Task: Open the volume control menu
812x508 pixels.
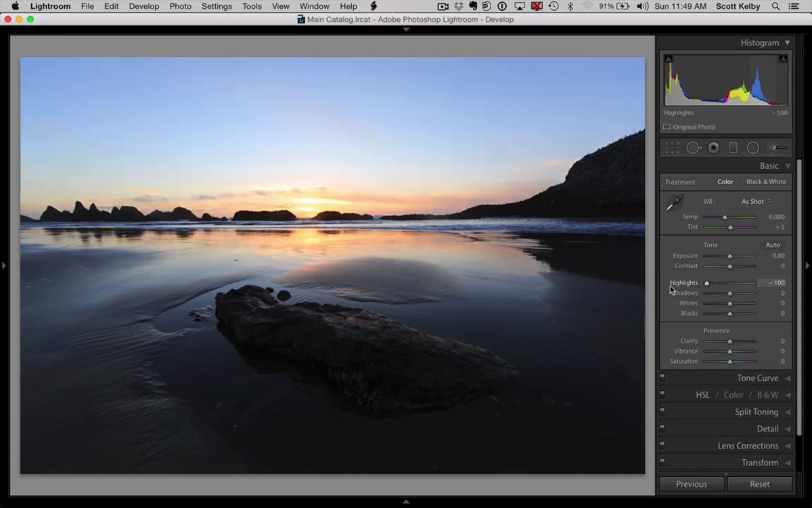Action: (x=641, y=6)
